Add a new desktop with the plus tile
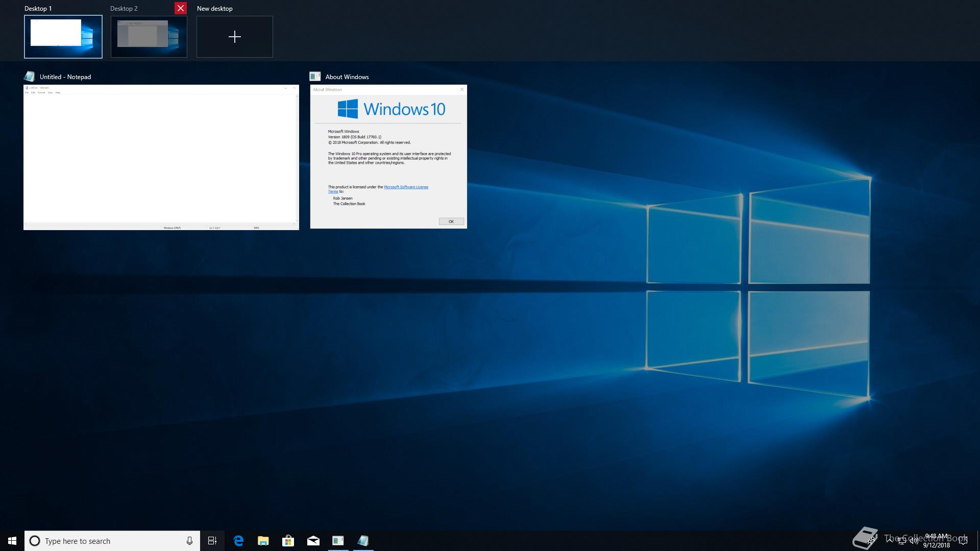980x551 pixels. click(235, 37)
